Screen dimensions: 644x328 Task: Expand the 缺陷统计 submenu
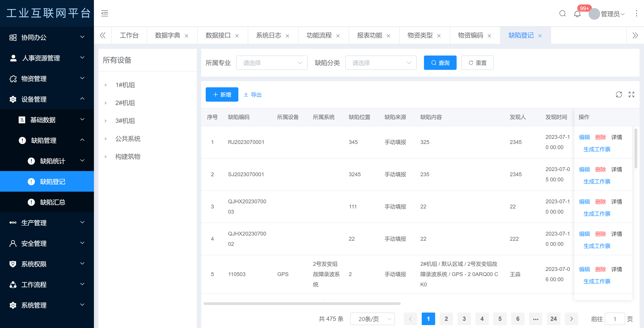coord(82,161)
